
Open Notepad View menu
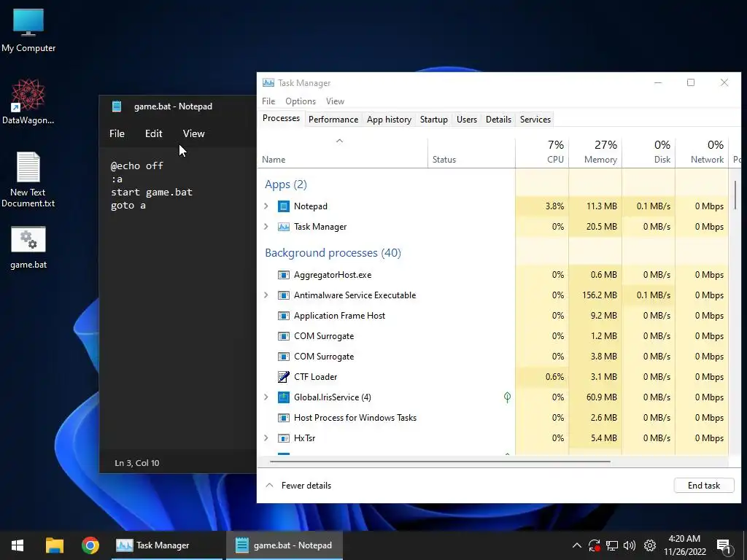193,134
